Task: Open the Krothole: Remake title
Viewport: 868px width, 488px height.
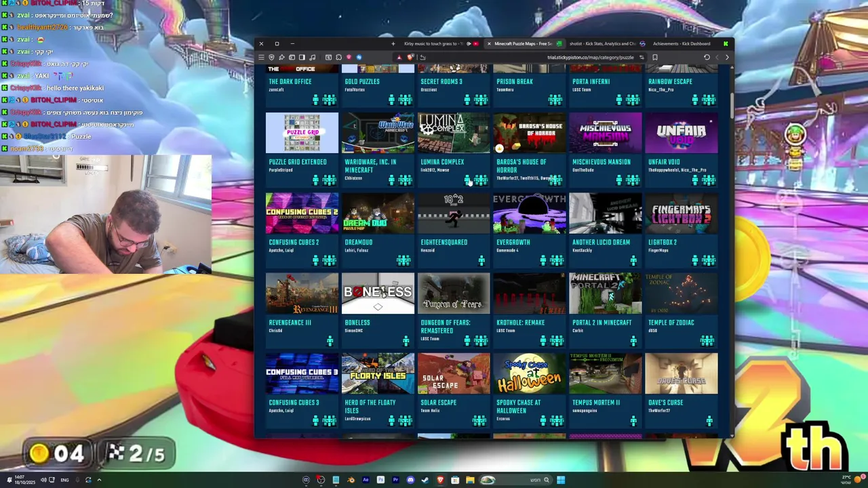Action: (520, 323)
